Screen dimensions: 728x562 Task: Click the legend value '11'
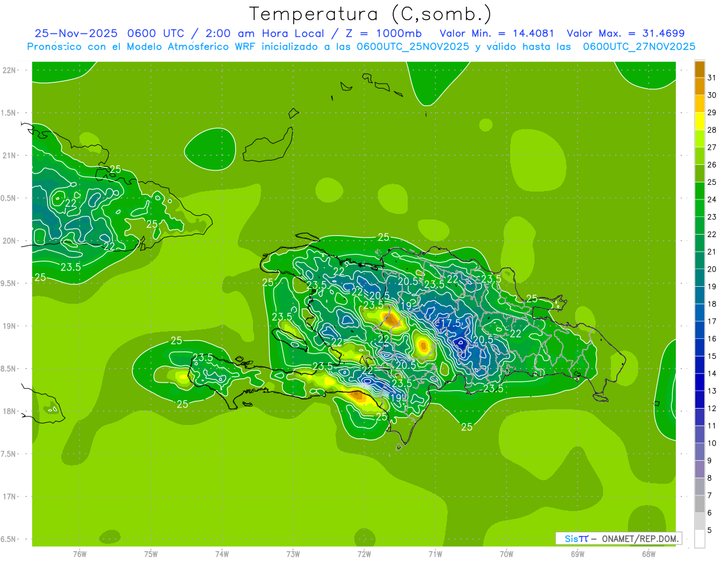[x=712, y=426]
